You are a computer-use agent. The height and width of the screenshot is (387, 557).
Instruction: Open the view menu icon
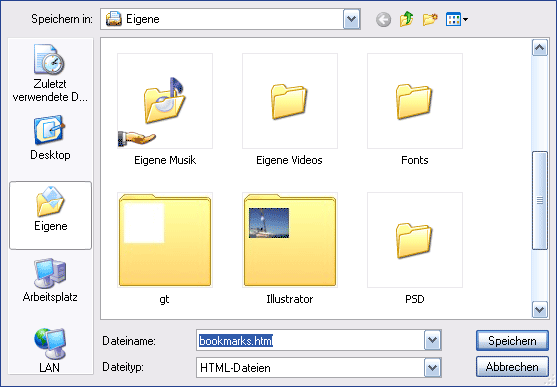457,20
